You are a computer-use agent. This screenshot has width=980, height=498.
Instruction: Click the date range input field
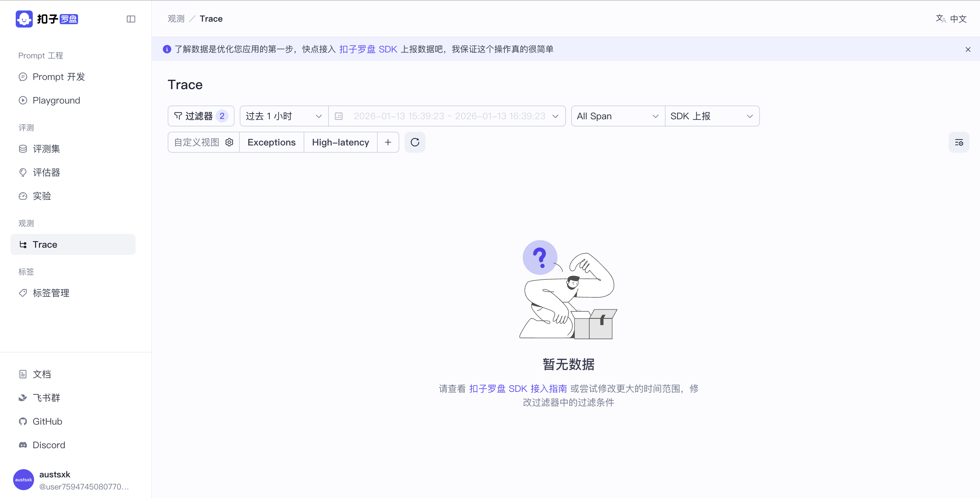pyautogui.click(x=449, y=116)
